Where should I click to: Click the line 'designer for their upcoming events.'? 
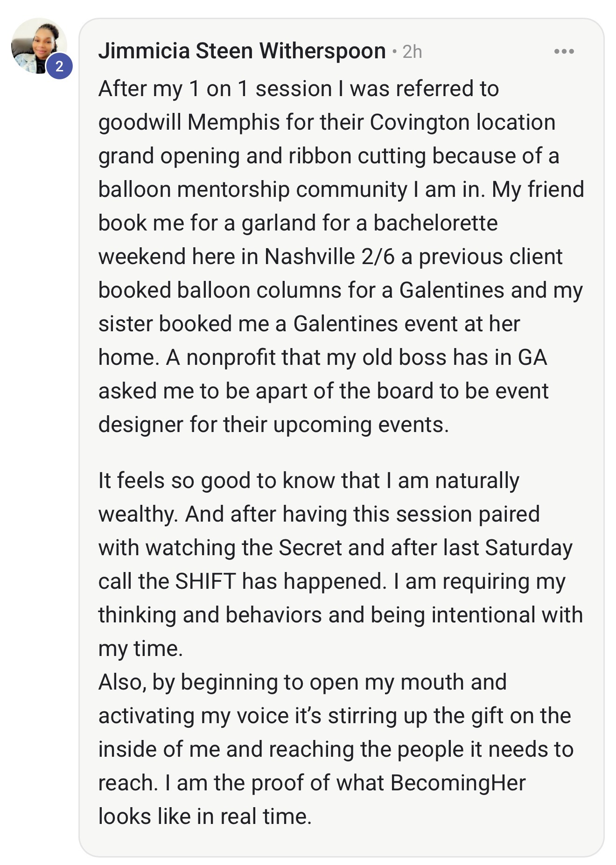click(273, 425)
